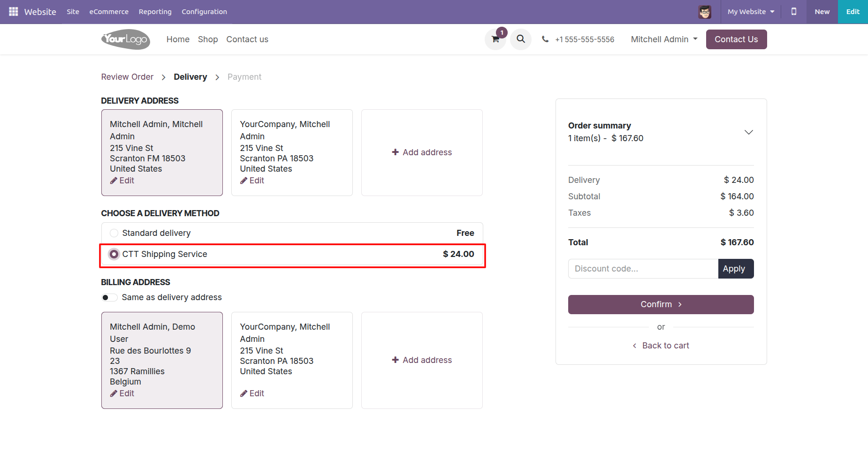Open the Mitchell Admin user dropdown
This screenshot has height=453, width=868.
coord(664,39)
